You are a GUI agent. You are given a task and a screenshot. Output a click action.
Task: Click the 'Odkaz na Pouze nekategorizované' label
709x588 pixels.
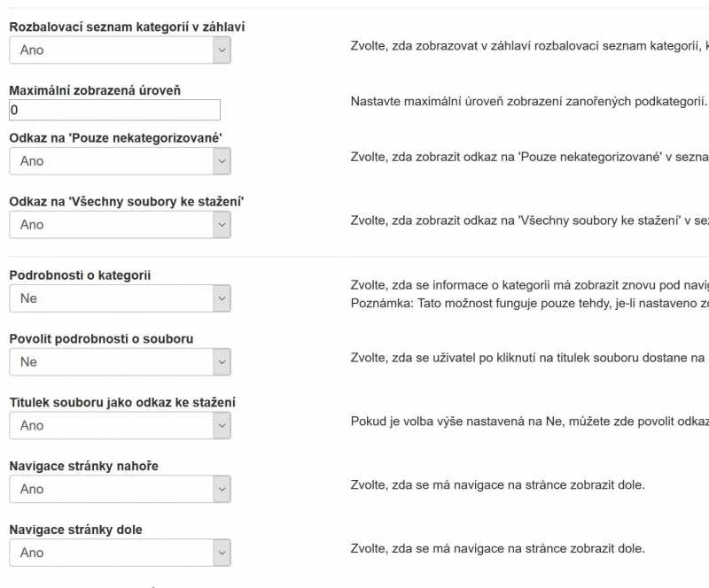click(115, 137)
